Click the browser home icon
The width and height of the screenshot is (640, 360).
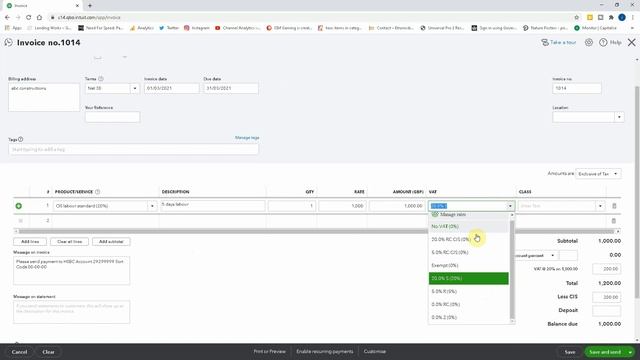pos(39,18)
